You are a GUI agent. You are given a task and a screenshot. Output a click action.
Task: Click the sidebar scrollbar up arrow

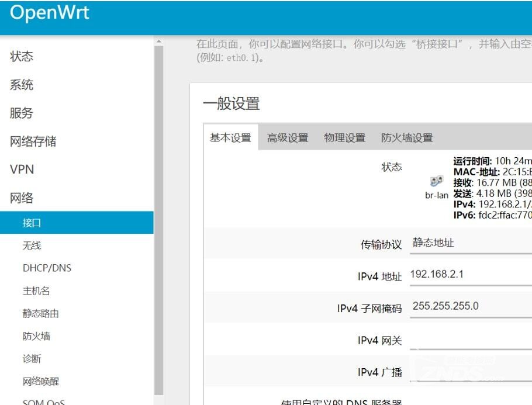click(159, 41)
